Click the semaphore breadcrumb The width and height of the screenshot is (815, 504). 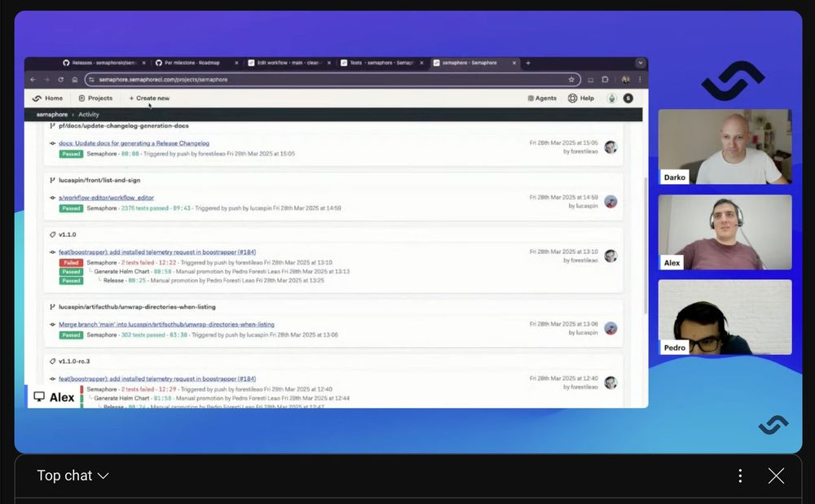pos(52,114)
